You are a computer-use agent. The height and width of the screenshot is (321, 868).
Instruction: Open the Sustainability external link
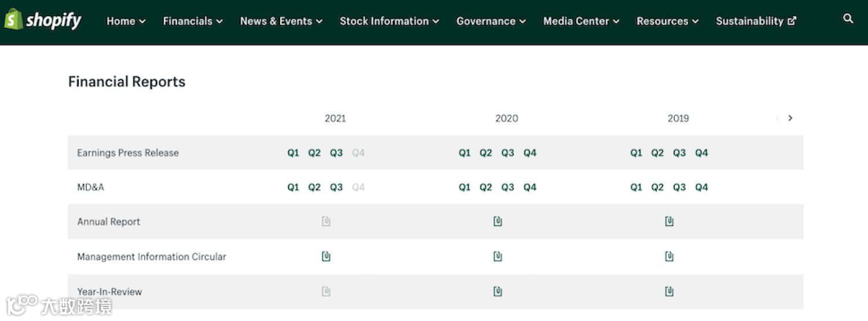pos(756,21)
